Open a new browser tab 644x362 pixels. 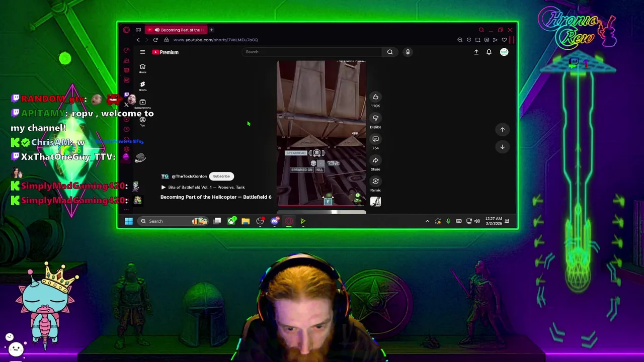pyautogui.click(x=211, y=30)
